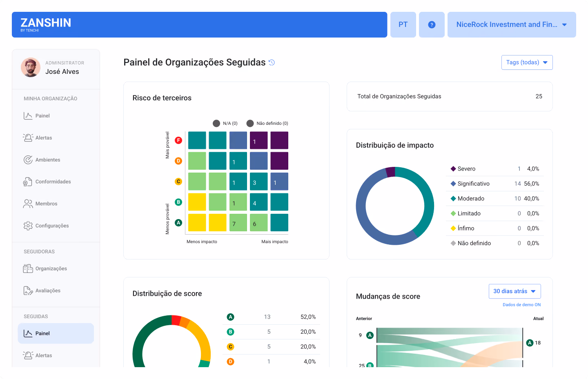This screenshot has height=379, width=588.
Task: Select the matrix cell showing 3
Action: (x=259, y=182)
